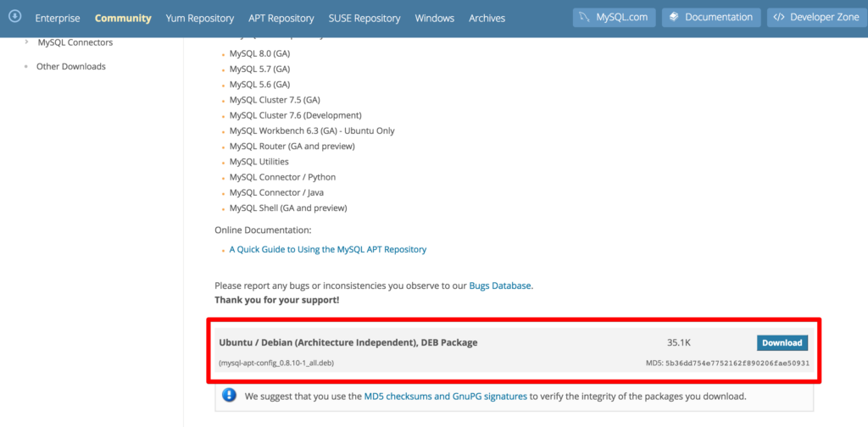The height and width of the screenshot is (427, 868).
Task: Click the MD5 checksum hash value
Action: pos(737,363)
